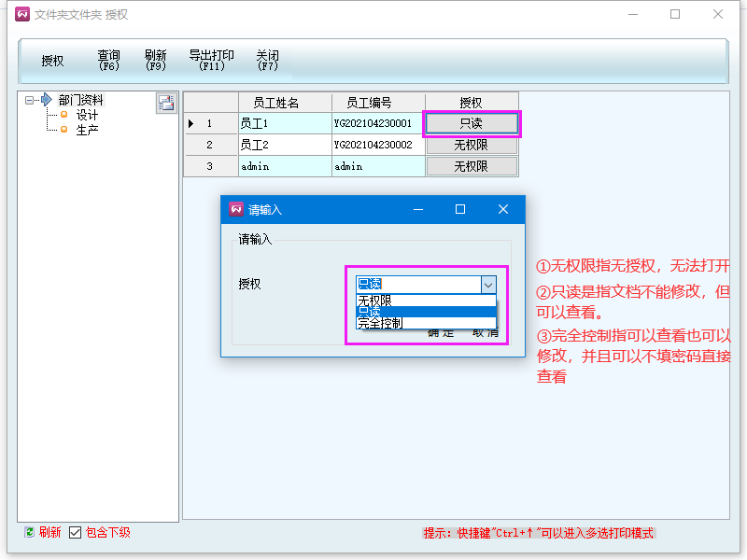Viewport: 747px width, 560px height.
Task: Click the tree panel layout icon
Action: pyautogui.click(x=165, y=104)
